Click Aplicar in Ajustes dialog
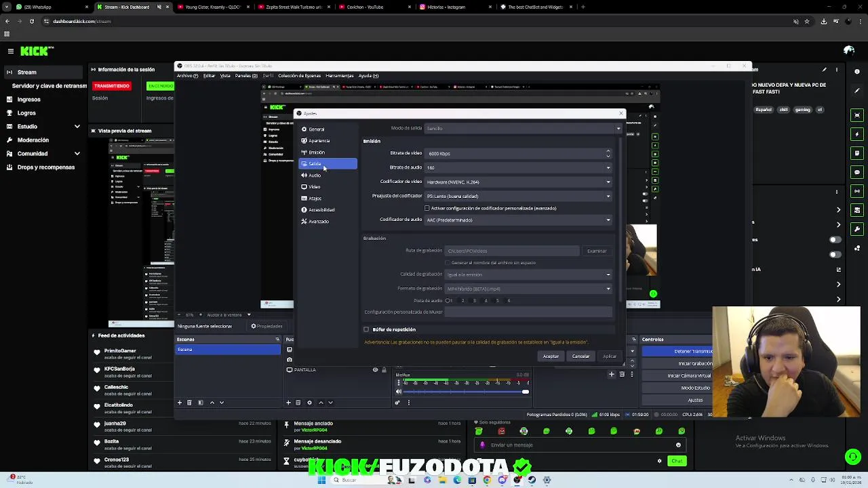This screenshot has height=488, width=868. coord(610,357)
